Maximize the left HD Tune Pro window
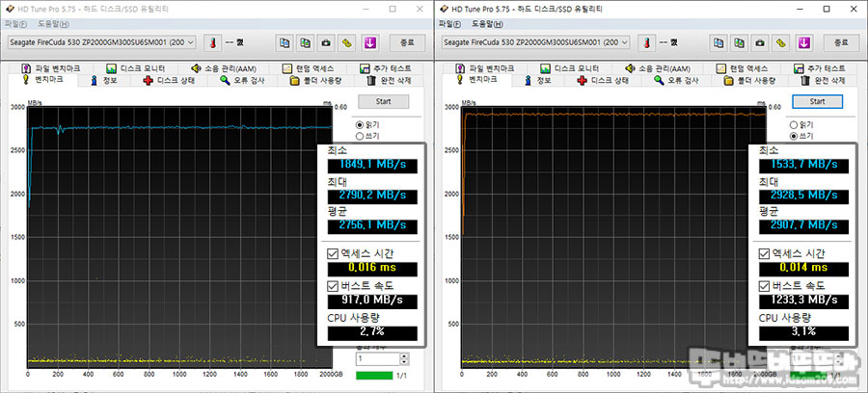This screenshot has width=868, height=393. pos(393,9)
